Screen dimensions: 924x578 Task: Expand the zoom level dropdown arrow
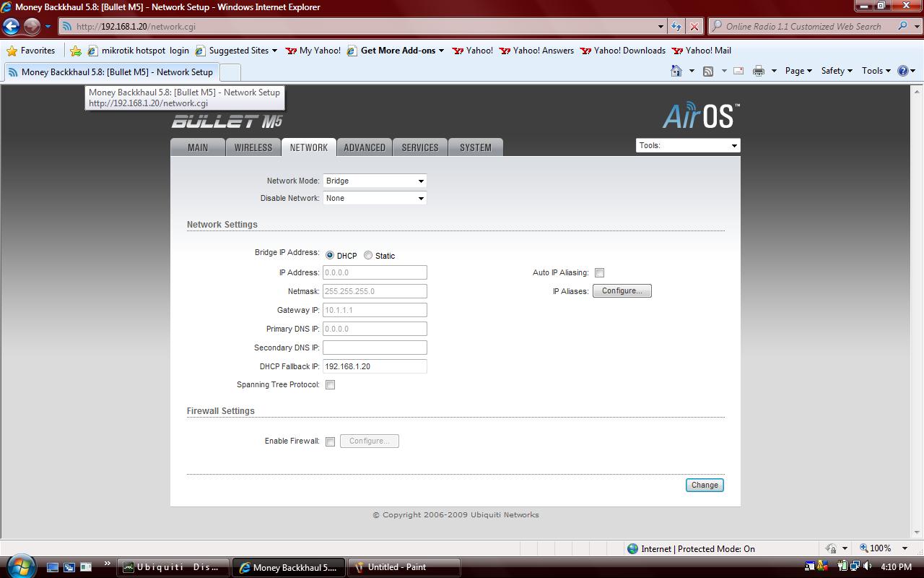905,548
